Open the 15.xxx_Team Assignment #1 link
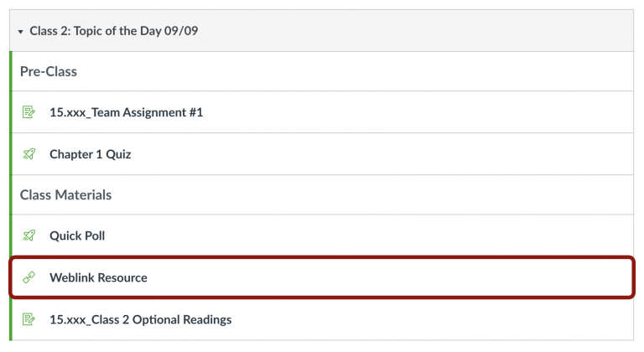 (x=126, y=112)
